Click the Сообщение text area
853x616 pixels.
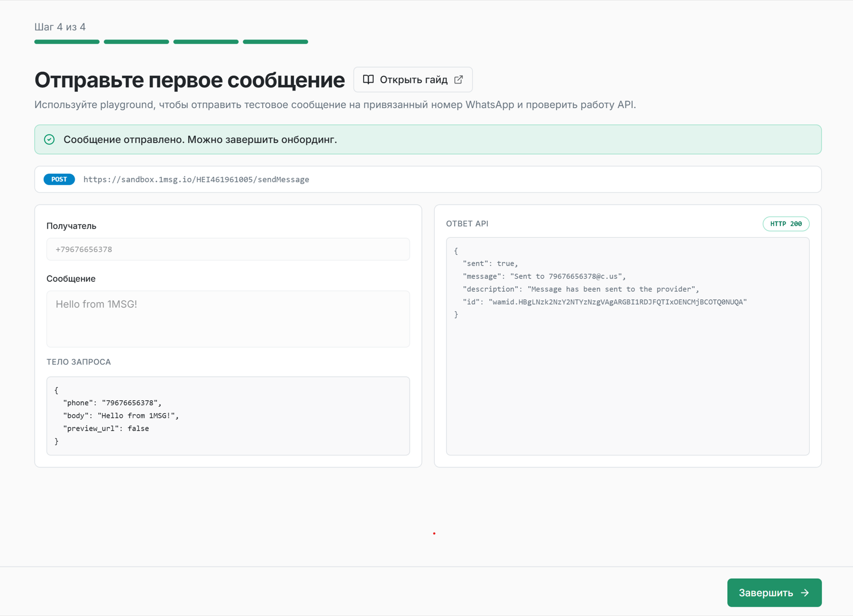[x=228, y=319]
